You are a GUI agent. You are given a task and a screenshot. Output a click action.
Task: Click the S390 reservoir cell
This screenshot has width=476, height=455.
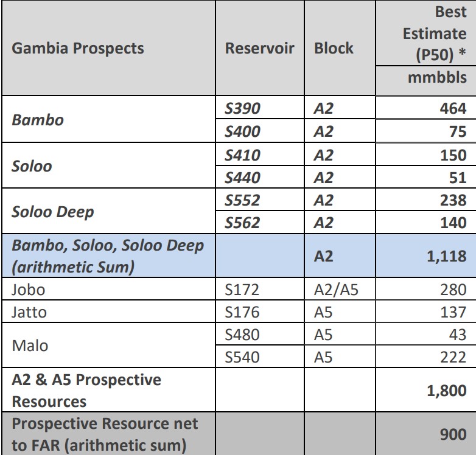pos(243,109)
